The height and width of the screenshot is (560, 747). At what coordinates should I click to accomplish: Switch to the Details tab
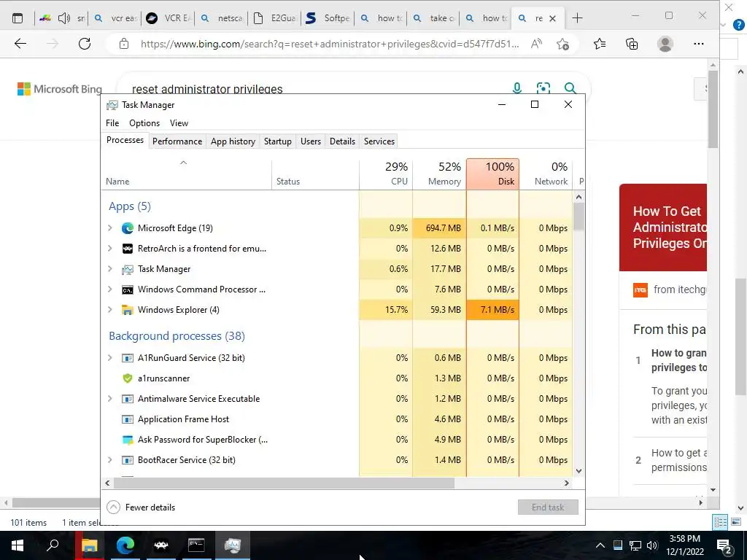pos(343,141)
